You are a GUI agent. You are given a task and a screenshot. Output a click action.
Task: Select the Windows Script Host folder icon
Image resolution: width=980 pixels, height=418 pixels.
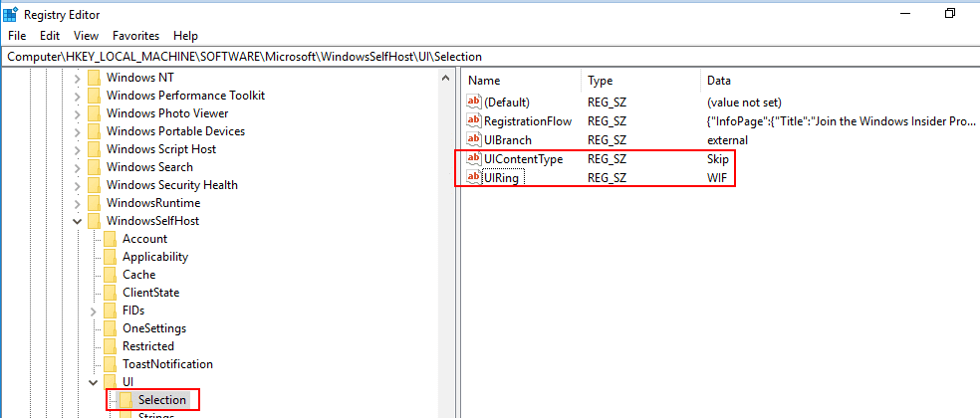94,149
